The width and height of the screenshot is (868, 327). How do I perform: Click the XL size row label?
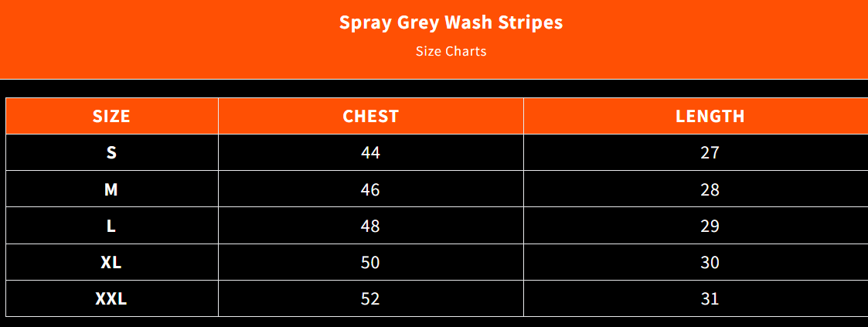[111, 262]
